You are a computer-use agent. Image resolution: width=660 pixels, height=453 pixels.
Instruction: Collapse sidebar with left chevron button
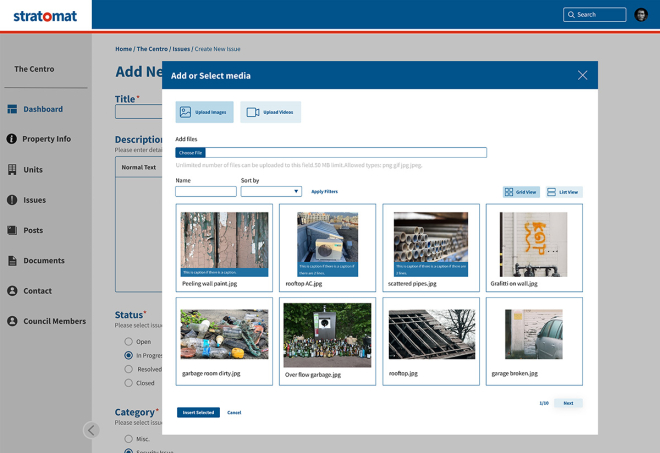point(91,430)
